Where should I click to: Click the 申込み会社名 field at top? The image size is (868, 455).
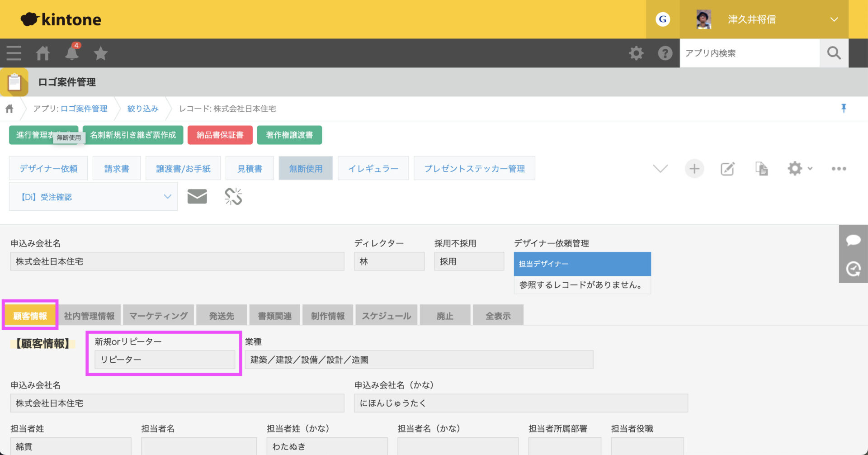(177, 261)
